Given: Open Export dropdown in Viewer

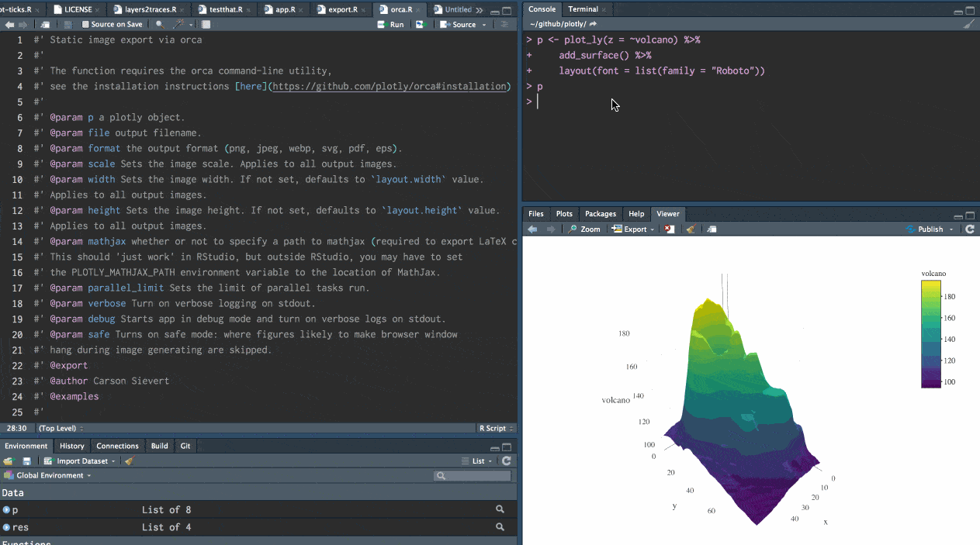Looking at the screenshot, I should pyautogui.click(x=633, y=229).
